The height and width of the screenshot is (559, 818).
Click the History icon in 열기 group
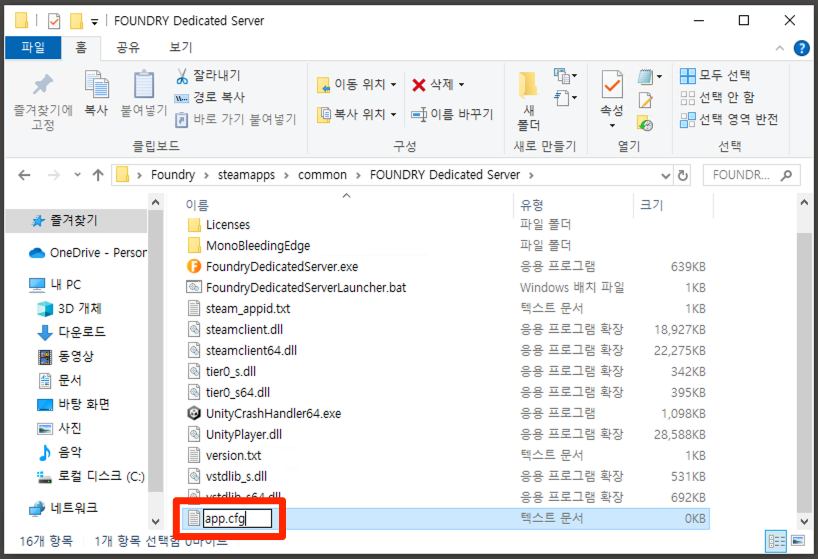tap(645, 124)
